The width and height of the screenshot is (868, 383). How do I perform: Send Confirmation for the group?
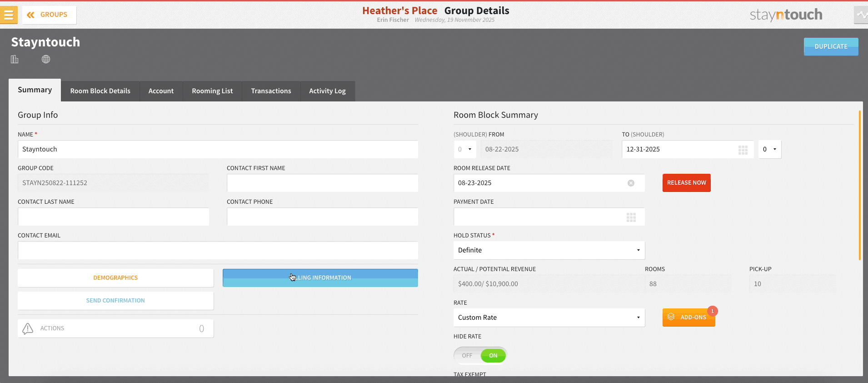pos(115,301)
